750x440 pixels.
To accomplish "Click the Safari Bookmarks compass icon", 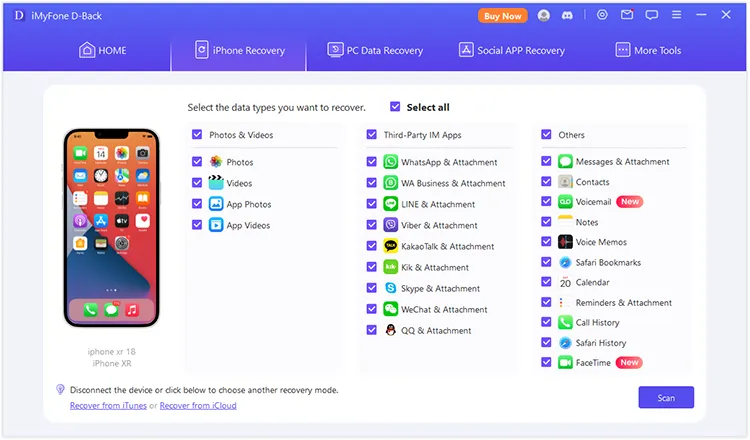I will 565,262.
